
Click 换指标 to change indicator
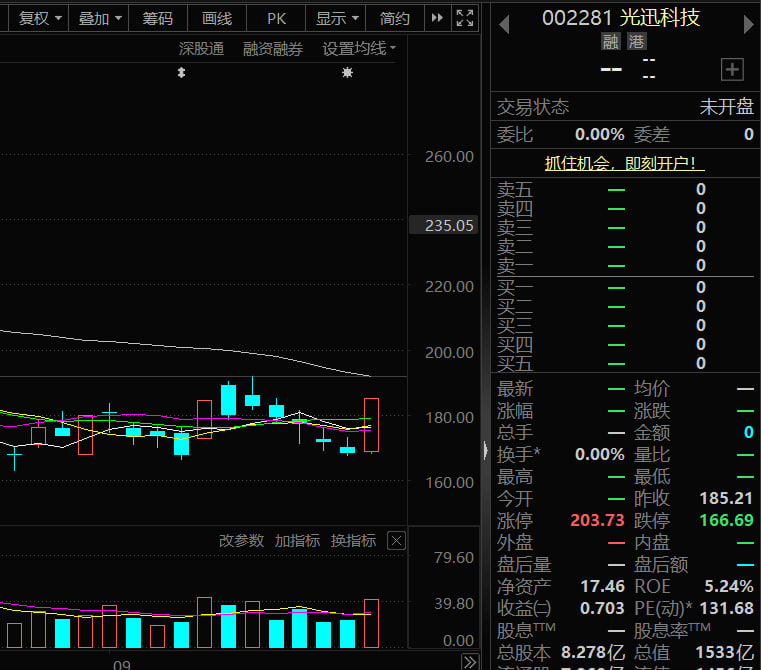[353, 540]
